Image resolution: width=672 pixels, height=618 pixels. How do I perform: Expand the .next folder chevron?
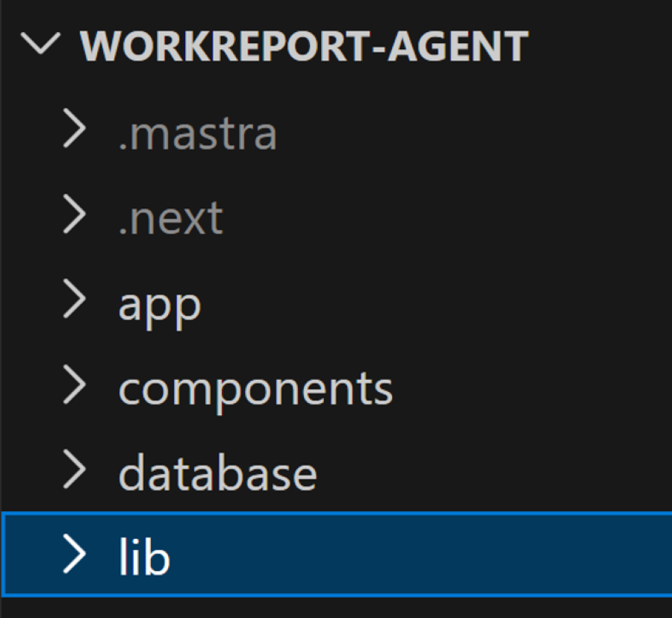75,217
